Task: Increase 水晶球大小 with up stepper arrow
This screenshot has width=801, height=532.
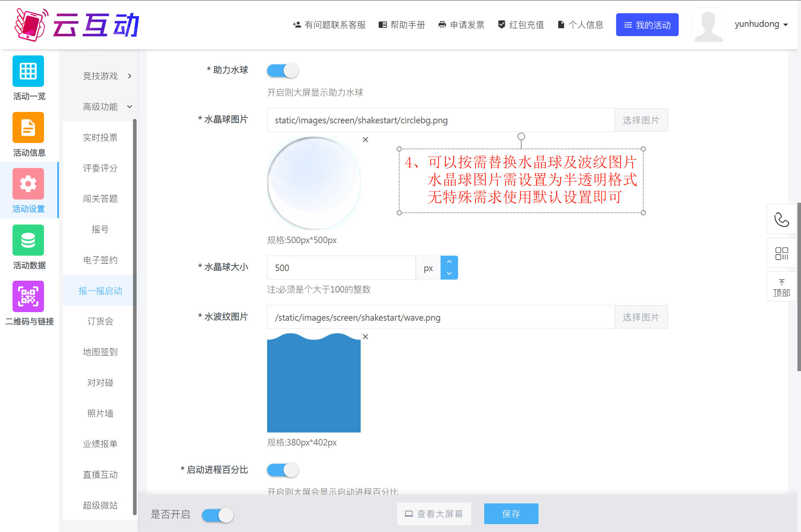Action: (x=449, y=262)
